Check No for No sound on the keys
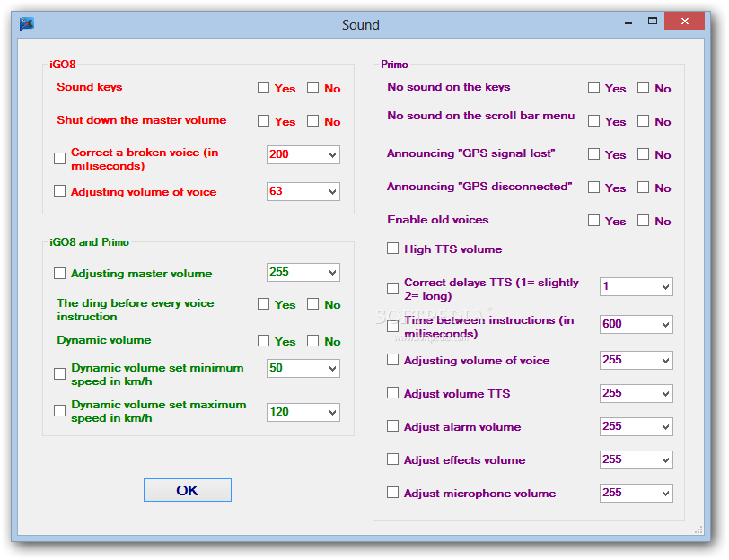 [643, 87]
